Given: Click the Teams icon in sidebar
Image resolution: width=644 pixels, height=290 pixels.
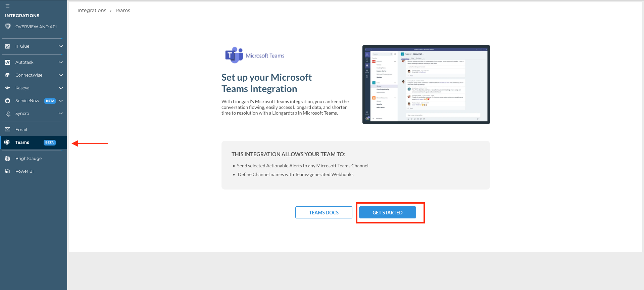Looking at the screenshot, I should [7, 142].
